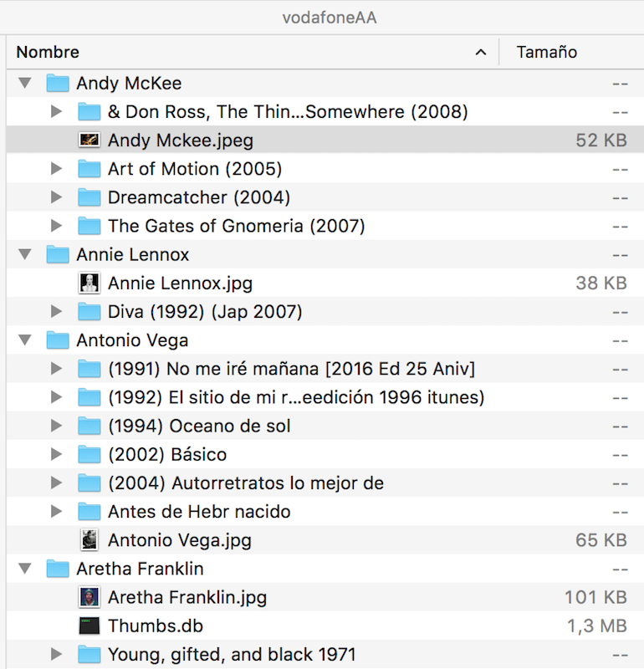Click the (1991) No me iré mañana folder icon

[89, 369]
